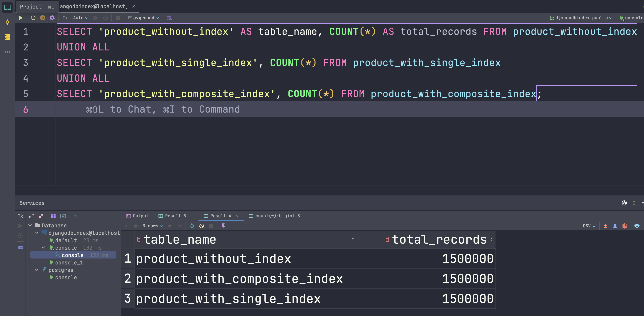Reload the result page data
The image size is (644, 316).
(192, 226)
